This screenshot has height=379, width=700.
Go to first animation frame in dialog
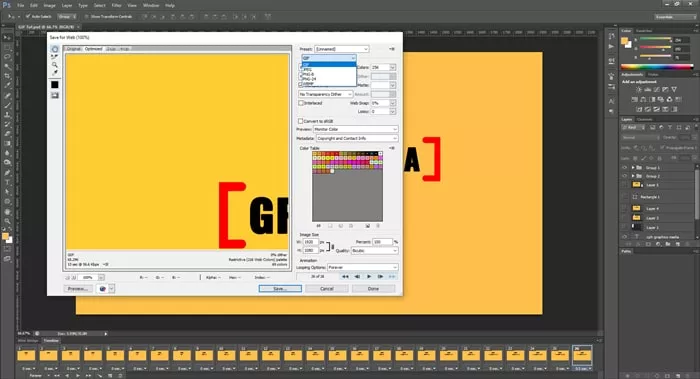tap(345, 277)
